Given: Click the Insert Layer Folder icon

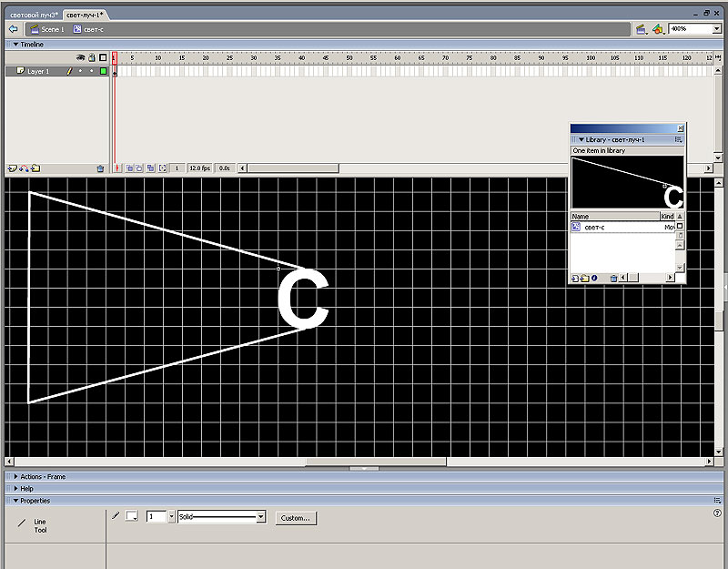Looking at the screenshot, I should 35,168.
